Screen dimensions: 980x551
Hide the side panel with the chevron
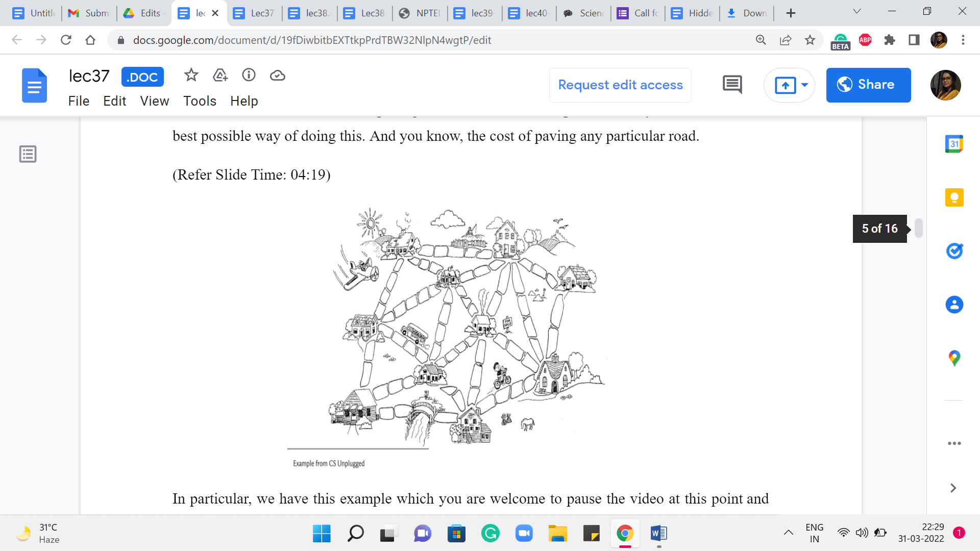(x=953, y=488)
